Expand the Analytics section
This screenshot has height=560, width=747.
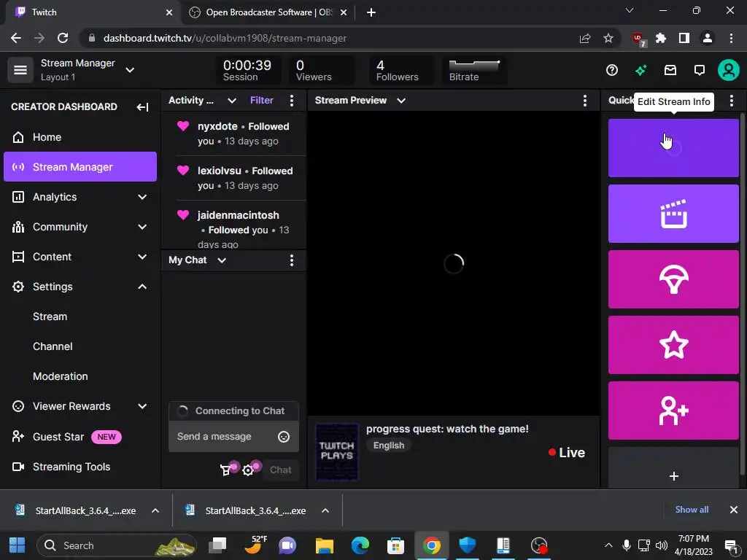[x=80, y=197]
